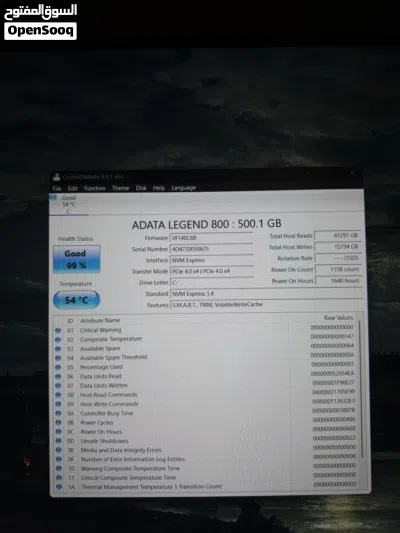The height and width of the screenshot is (533, 400).
Task: Click status dot for Error Information Log Entries
Action: [x=59, y=459]
